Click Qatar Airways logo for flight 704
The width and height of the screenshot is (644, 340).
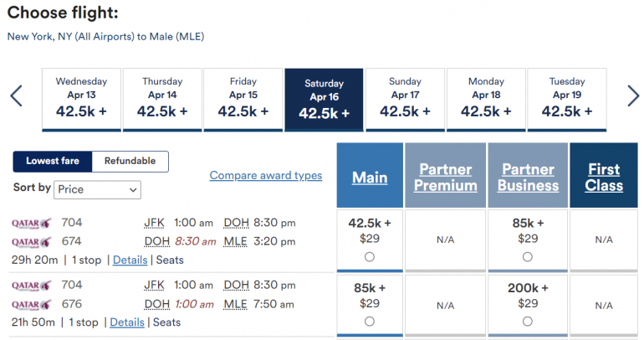point(31,223)
